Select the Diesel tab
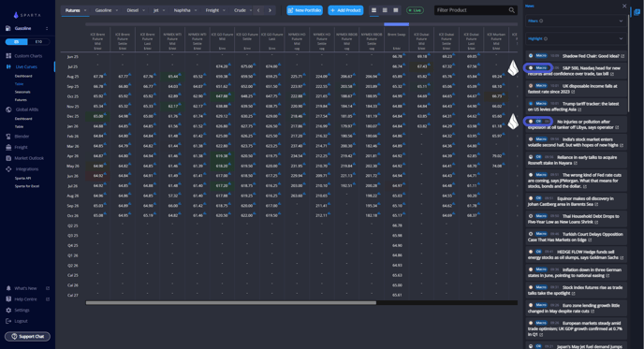The width and height of the screenshot is (644, 349). (x=132, y=10)
